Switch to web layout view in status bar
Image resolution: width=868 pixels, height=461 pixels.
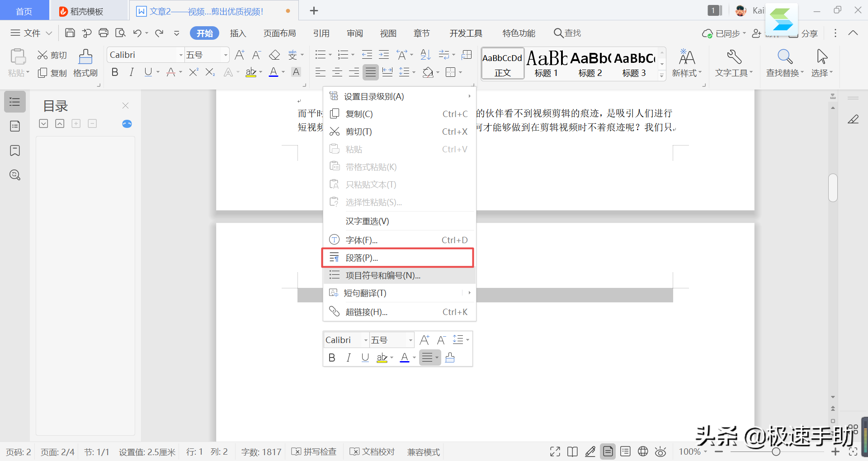pyautogui.click(x=643, y=452)
